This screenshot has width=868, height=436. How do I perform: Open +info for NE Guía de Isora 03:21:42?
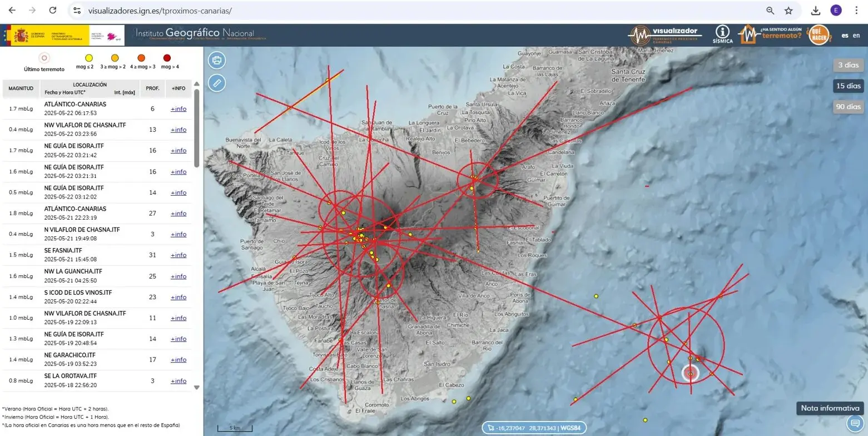178,151
